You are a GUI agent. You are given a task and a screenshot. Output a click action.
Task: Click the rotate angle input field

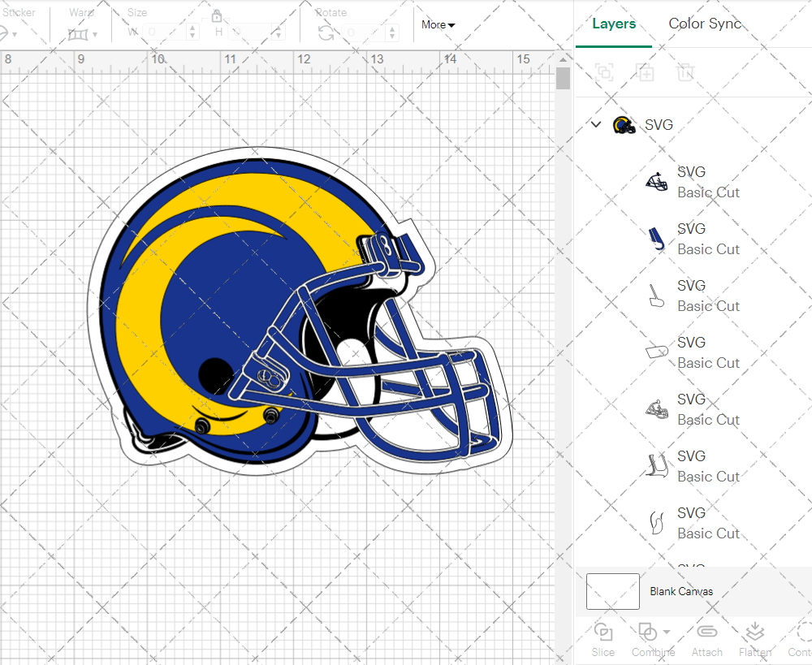click(364, 32)
